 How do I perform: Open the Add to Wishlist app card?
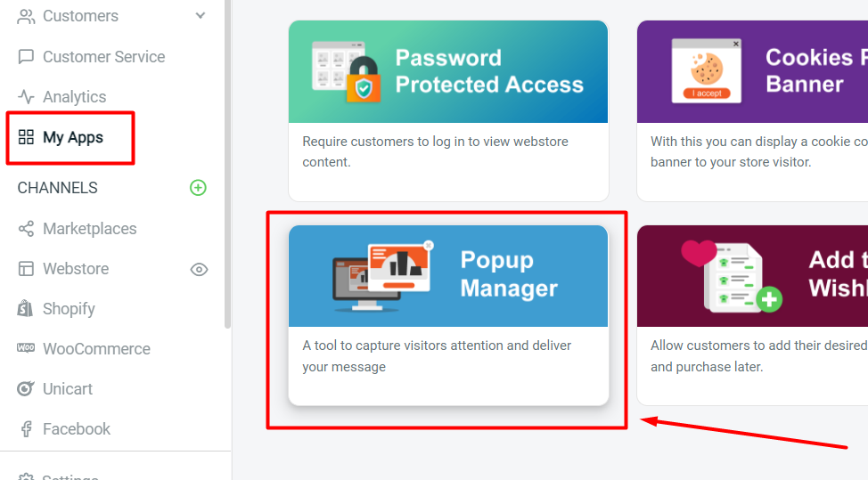click(752, 315)
